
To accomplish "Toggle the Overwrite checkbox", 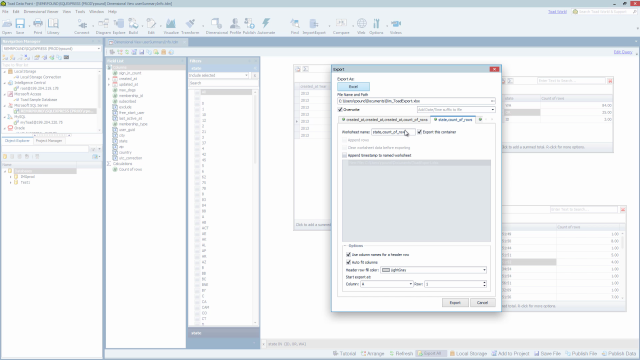I will click(x=340, y=109).
